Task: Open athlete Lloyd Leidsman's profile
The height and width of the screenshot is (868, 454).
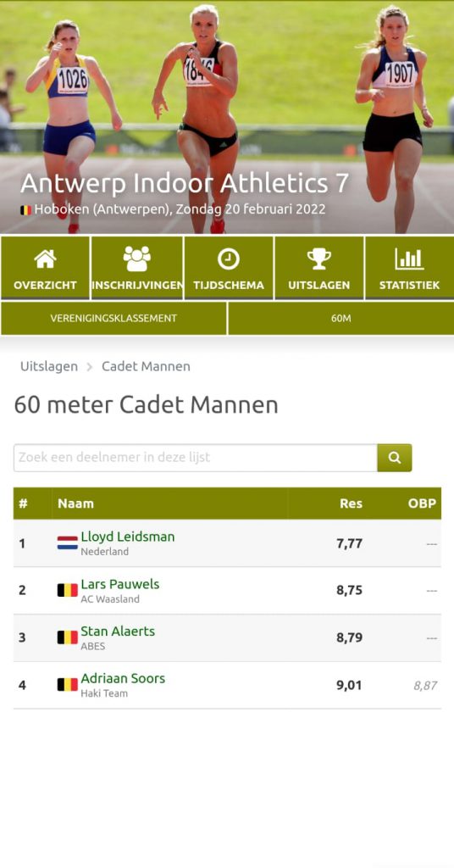Action: (x=128, y=537)
